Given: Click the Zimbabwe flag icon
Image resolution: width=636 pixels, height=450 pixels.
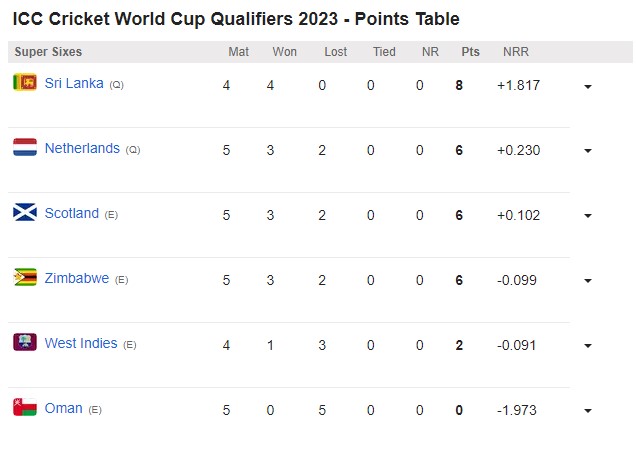Looking at the screenshot, I should [25, 278].
